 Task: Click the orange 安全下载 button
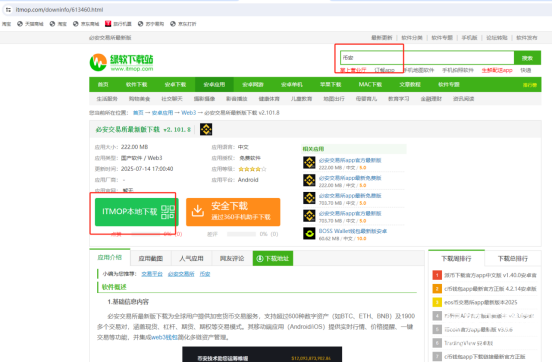(233, 212)
